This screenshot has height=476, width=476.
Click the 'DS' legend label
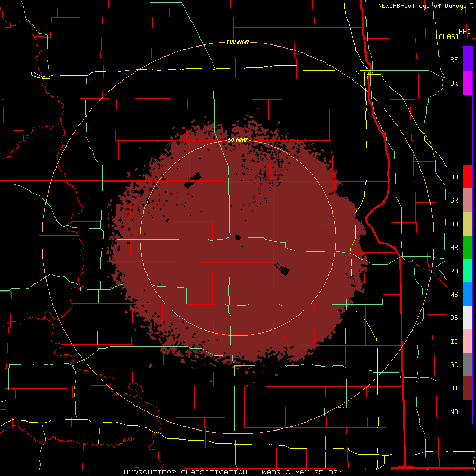point(454,318)
